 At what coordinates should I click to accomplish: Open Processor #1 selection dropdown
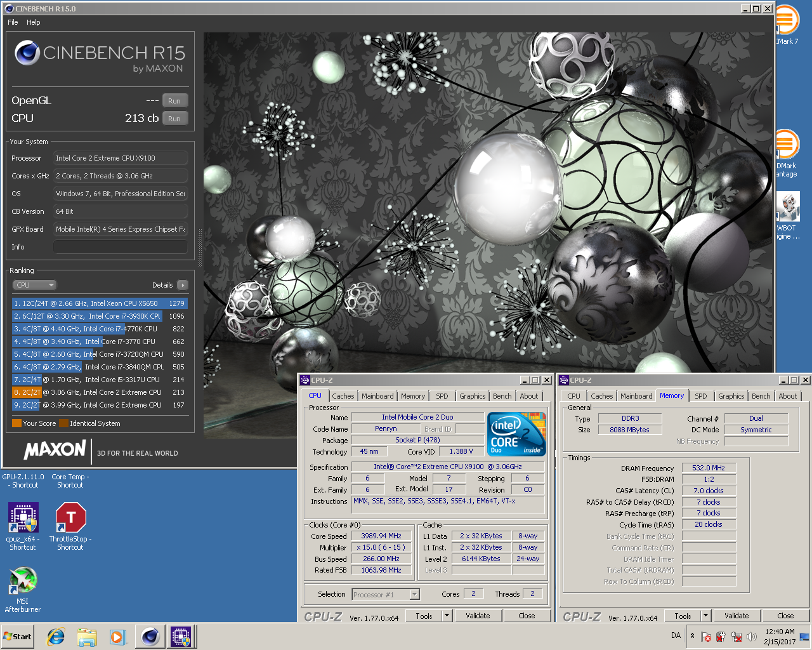point(386,595)
